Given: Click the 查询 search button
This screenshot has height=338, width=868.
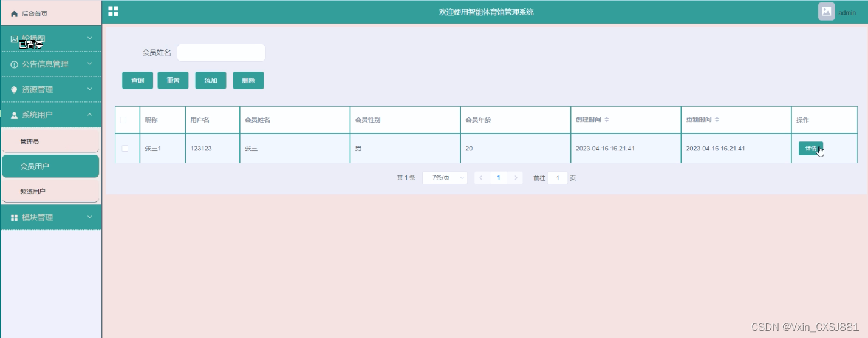Looking at the screenshot, I should point(138,81).
